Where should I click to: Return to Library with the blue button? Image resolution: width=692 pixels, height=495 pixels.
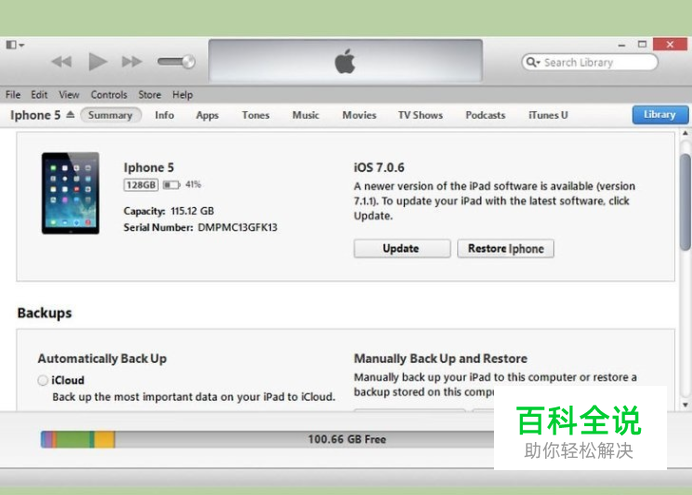pos(660,115)
